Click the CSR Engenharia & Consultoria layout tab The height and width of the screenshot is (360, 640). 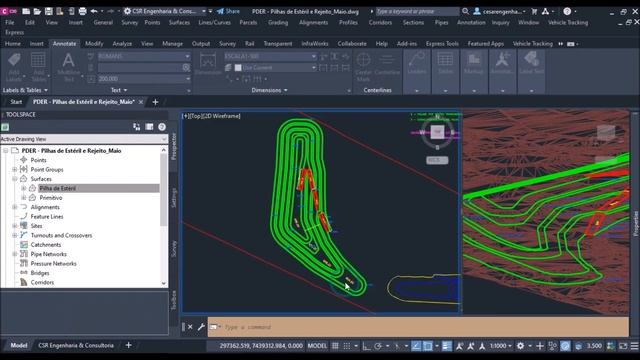click(x=76, y=345)
